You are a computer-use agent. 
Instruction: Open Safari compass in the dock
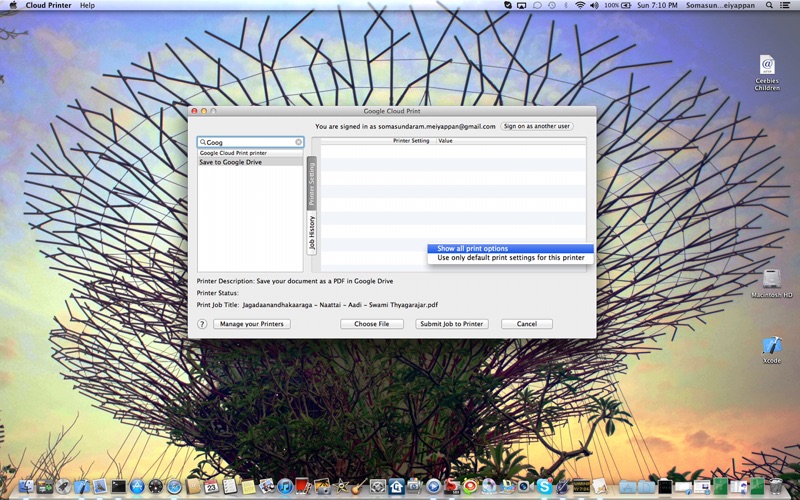click(x=174, y=487)
